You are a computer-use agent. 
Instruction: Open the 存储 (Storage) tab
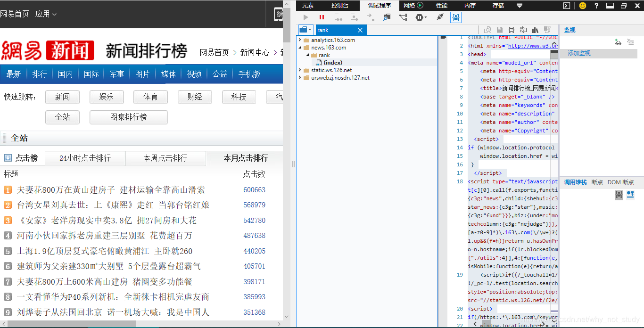click(498, 6)
